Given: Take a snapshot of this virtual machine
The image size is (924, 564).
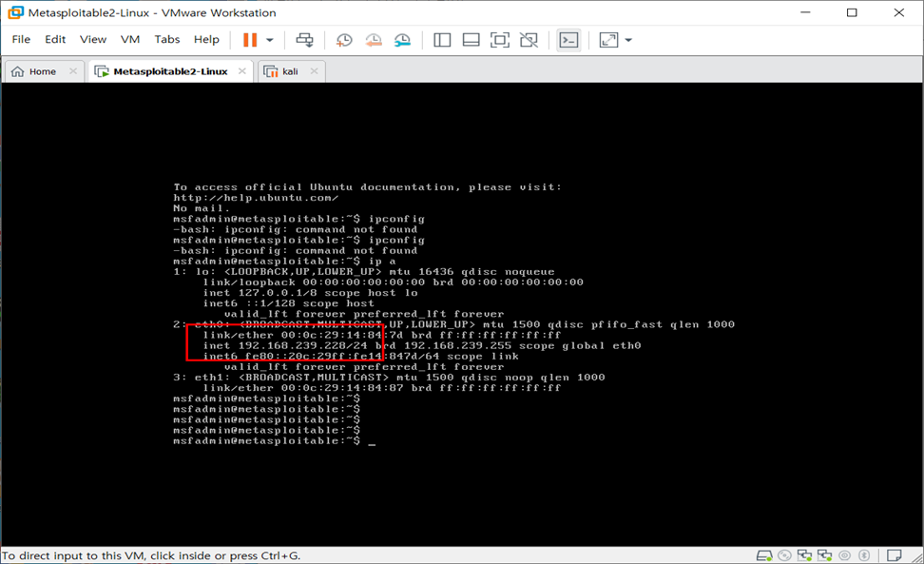Looking at the screenshot, I should 344,40.
